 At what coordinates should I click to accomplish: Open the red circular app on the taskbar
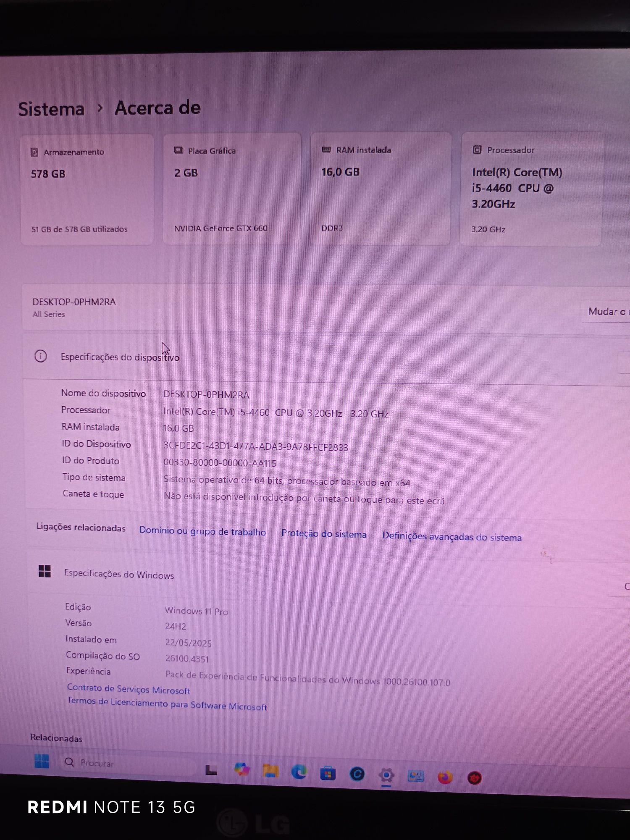coord(475,778)
